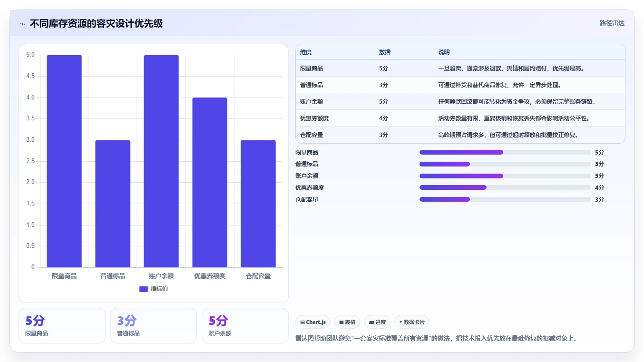The height and width of the screenshot is (362, 644).
Task: Click the 仓配容量 bar in chart
Action: [x=258, y=204]
